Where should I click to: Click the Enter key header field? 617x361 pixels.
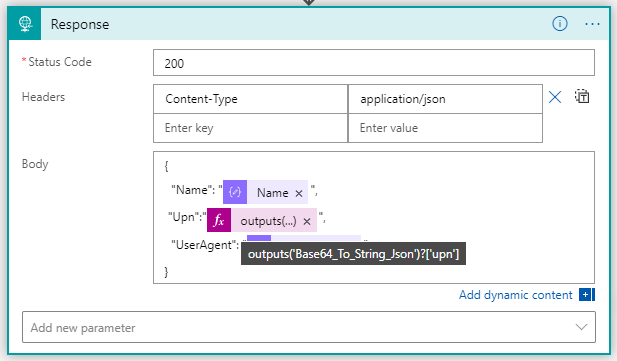pyautogui.click(x=251, y=128)
